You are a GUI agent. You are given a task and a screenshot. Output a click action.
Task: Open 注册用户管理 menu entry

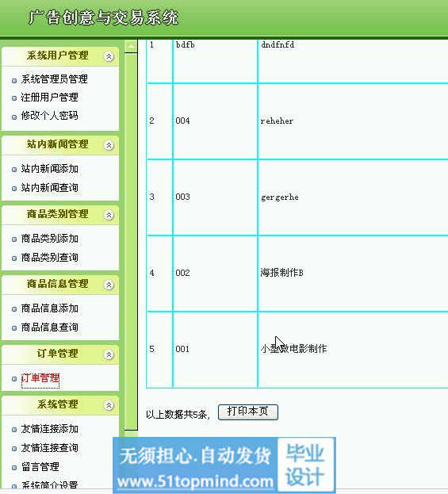point(49,98)
